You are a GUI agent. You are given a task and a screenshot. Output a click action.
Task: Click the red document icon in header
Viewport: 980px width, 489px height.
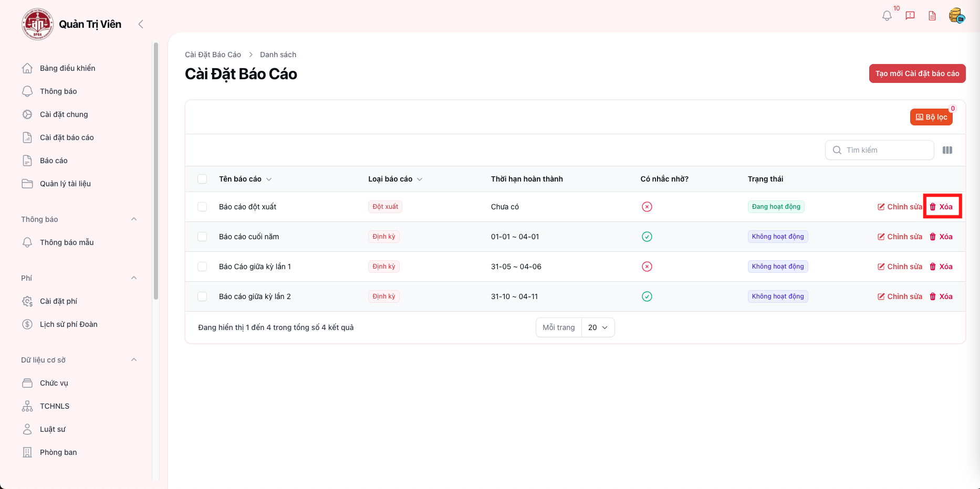pyautogui.click(x=932, y=16)
